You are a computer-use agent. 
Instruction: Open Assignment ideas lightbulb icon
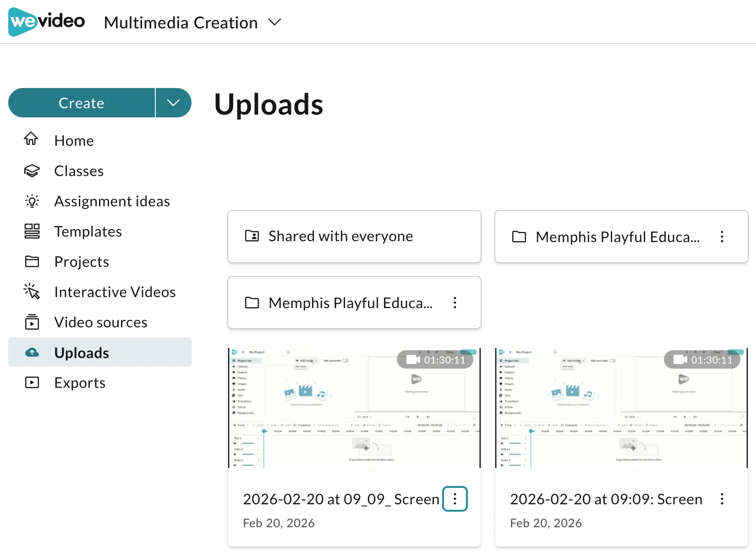[32, 201]
